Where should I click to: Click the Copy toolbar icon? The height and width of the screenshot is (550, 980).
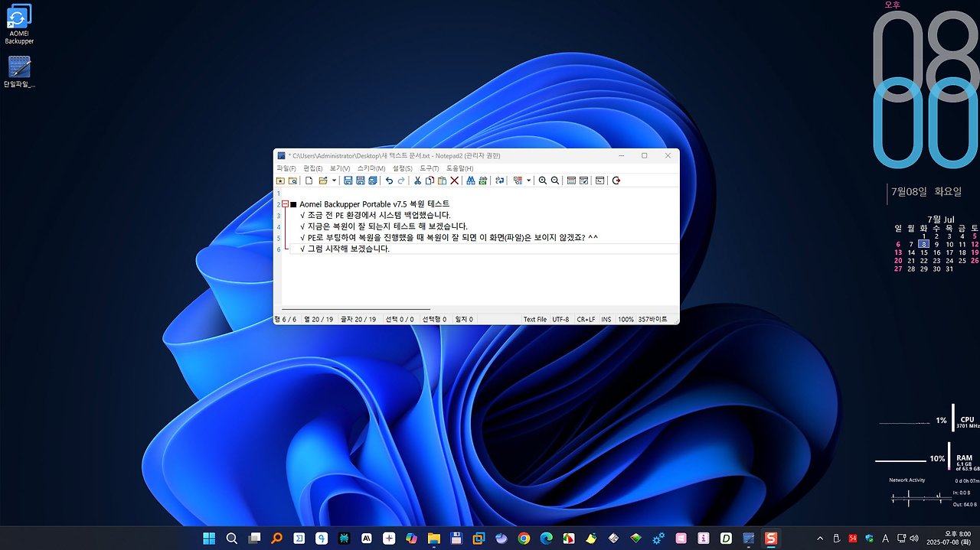pyautogui.click(x=430, y=181)
